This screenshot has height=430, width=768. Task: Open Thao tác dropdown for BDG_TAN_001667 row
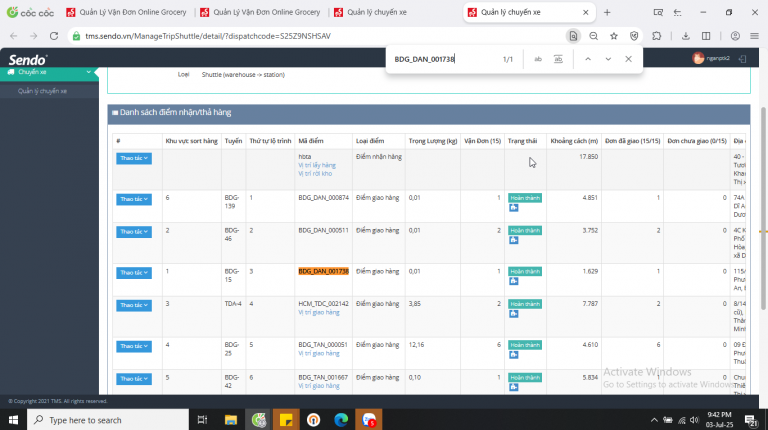point(134,379)
